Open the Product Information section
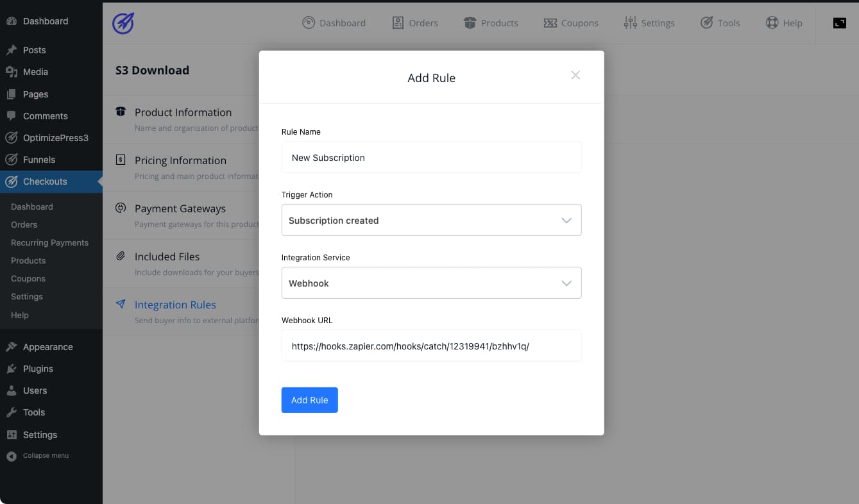Image resolution: width=859 pixels, height=504 pixels. [181, 119]
